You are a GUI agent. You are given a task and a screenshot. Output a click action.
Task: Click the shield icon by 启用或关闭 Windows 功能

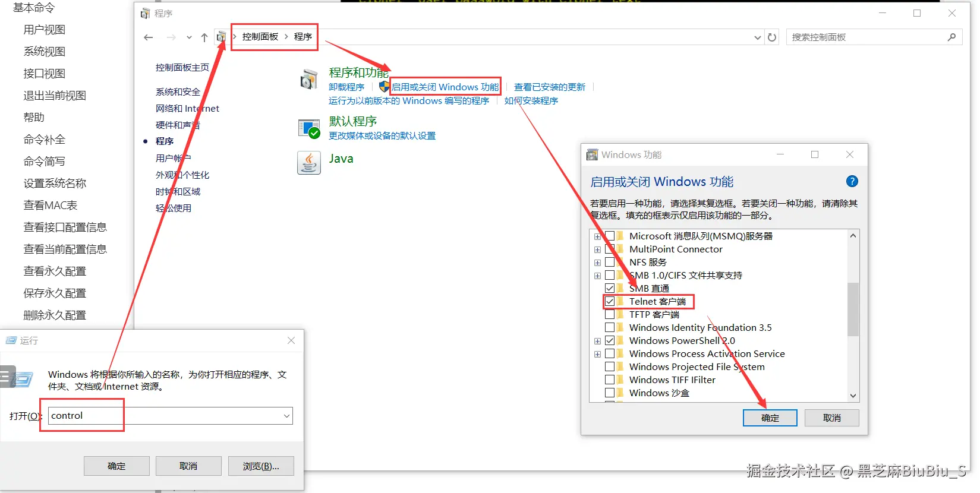385,87
